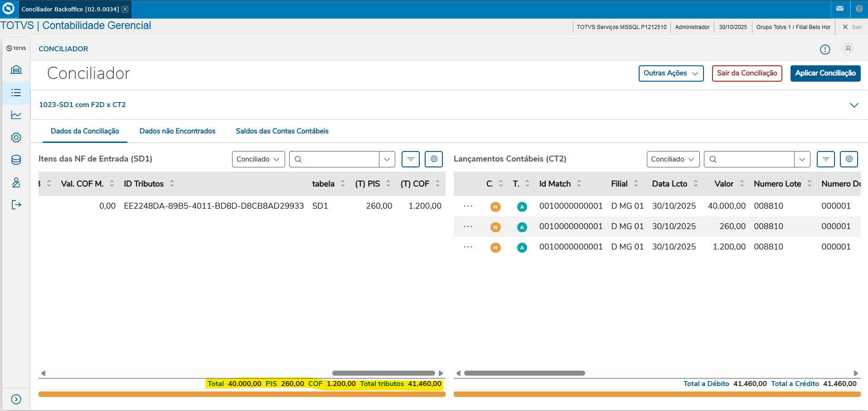The height and width of the screenshot is (411, 868).
Task: Click the Aplicar Conciliação button
Action: [825, 73]
